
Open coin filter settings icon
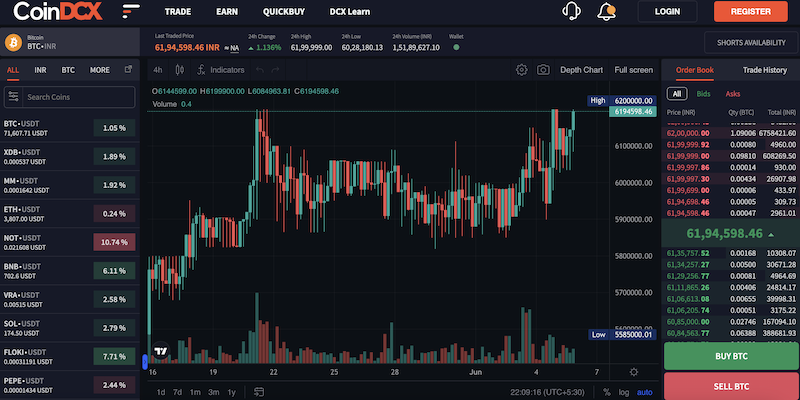click(x=13, y=96)
